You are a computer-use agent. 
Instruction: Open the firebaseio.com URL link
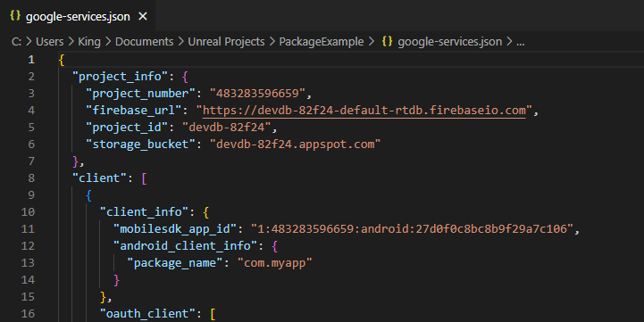(x=364, y=111)
